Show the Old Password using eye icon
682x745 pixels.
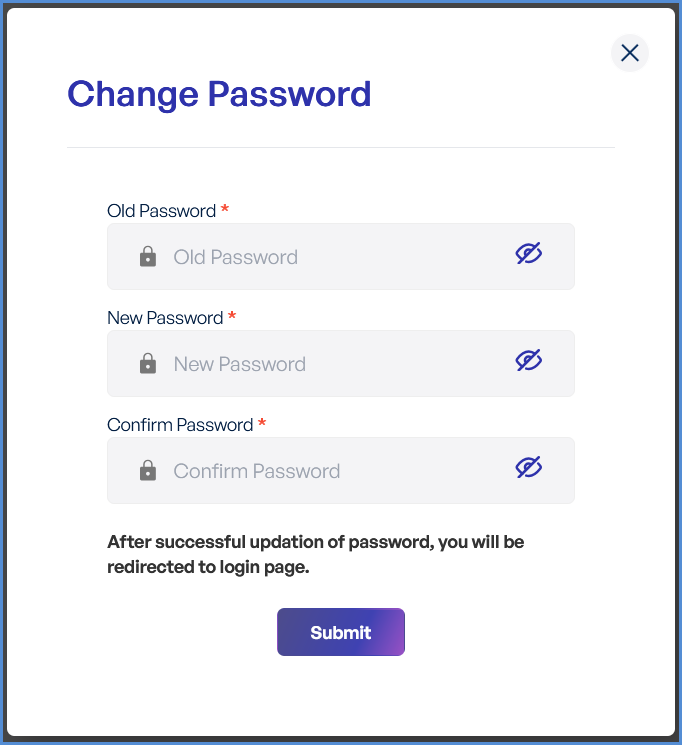click(x=528, y=254)
